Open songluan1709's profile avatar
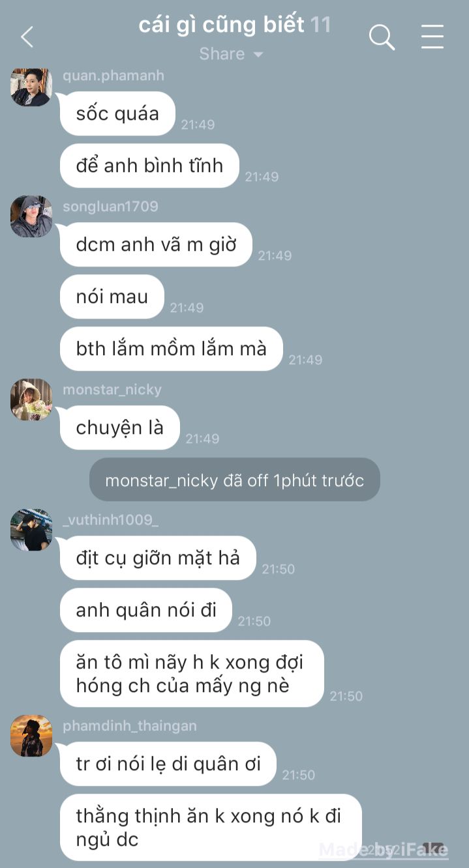The image size is (469, 868). tap(31, 216)
